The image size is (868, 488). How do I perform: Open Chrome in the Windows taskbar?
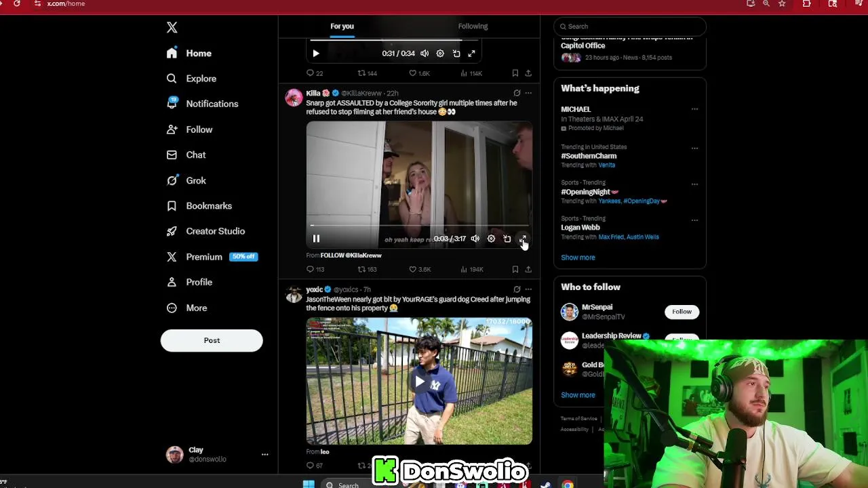pos(568,484)
